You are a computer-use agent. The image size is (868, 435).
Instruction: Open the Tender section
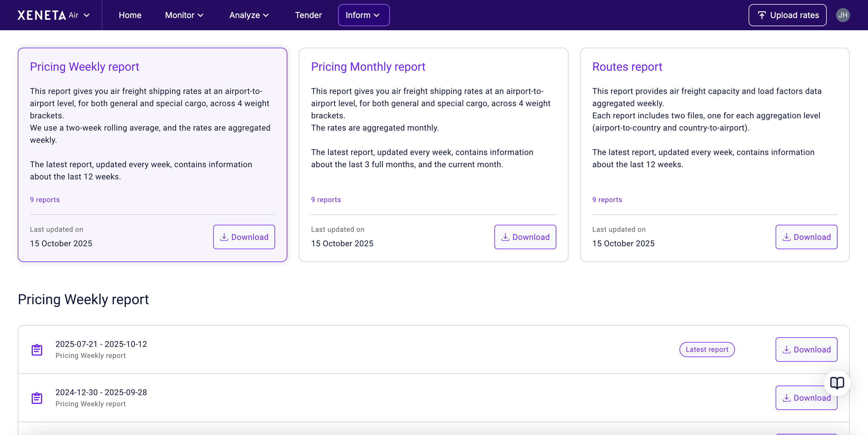[x=308, y=15]
